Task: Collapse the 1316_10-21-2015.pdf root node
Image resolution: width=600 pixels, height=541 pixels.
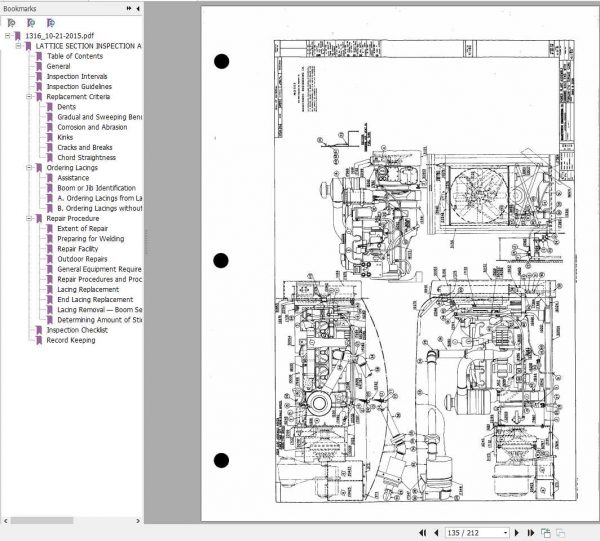Action: pyautogui.click(x=7, y=36)
